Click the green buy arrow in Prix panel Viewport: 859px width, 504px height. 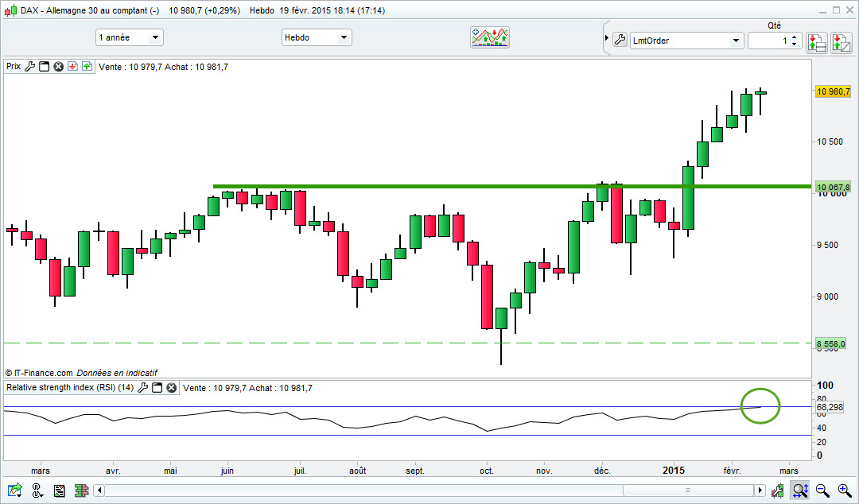pyautogui.click(x=87, y=66)
